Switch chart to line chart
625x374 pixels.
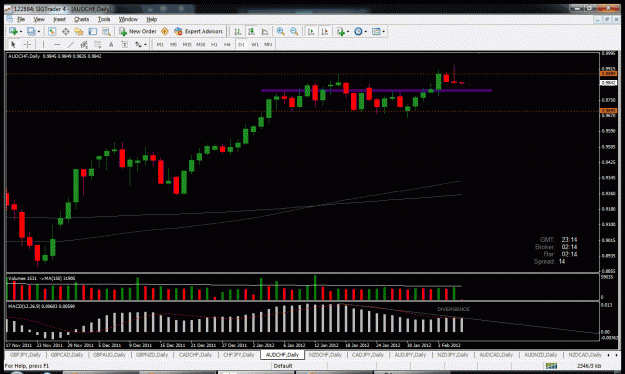coord(265,31)
